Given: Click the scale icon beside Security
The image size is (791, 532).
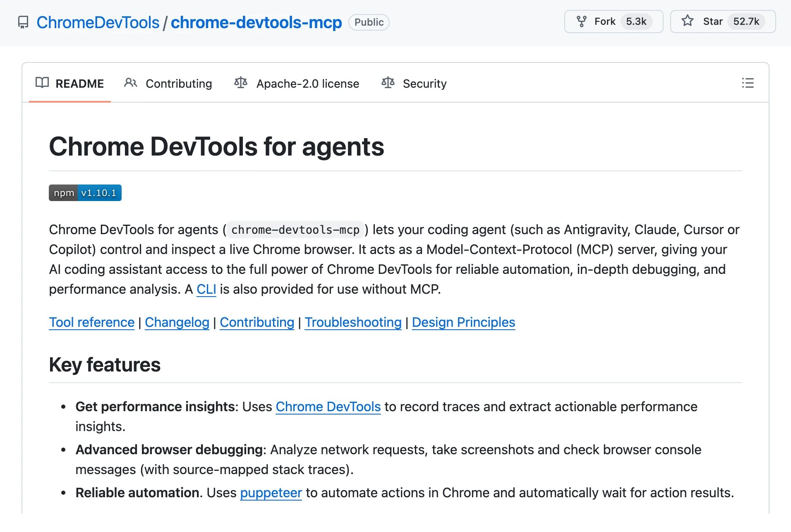Looking at the screenshot, I should [x=388, y=83].
